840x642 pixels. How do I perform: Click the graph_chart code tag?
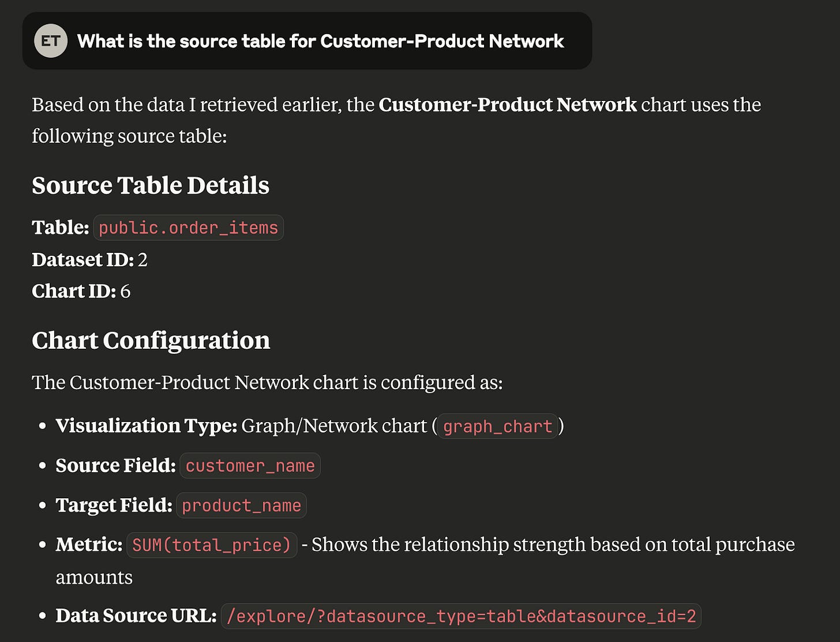pos(497,426)
